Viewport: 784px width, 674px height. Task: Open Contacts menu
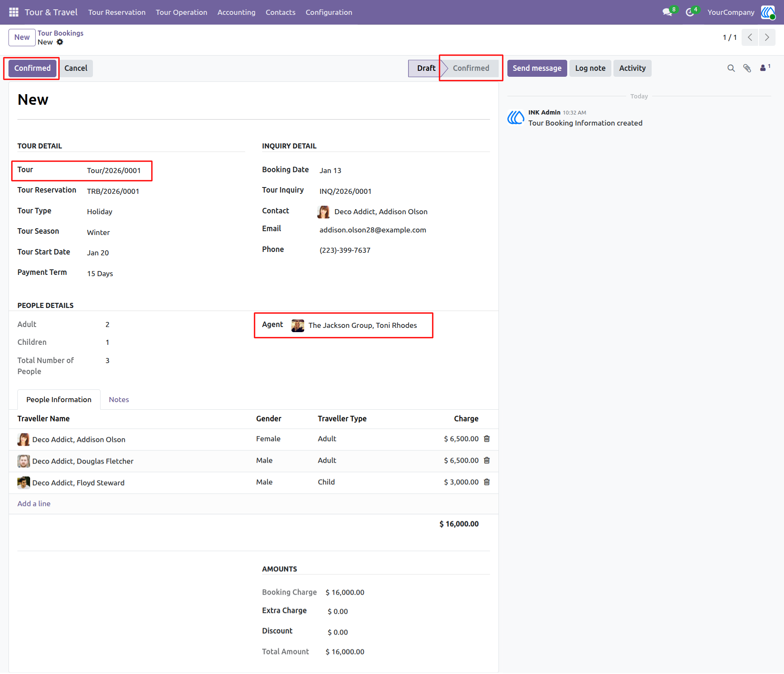pyautogui.click(x=280, y=12)
